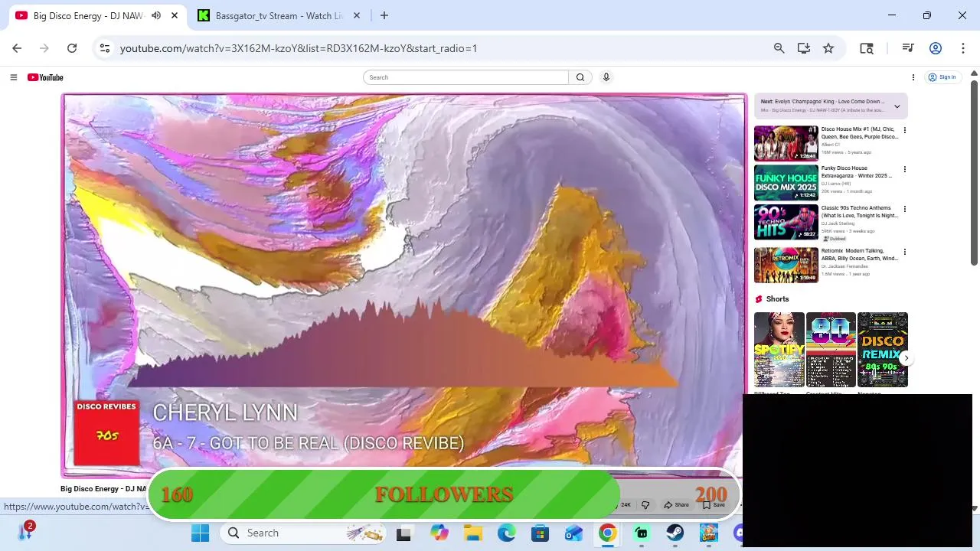Open Steam from taskbar
This screenshot has width=980, height=551.
point(675,533)
